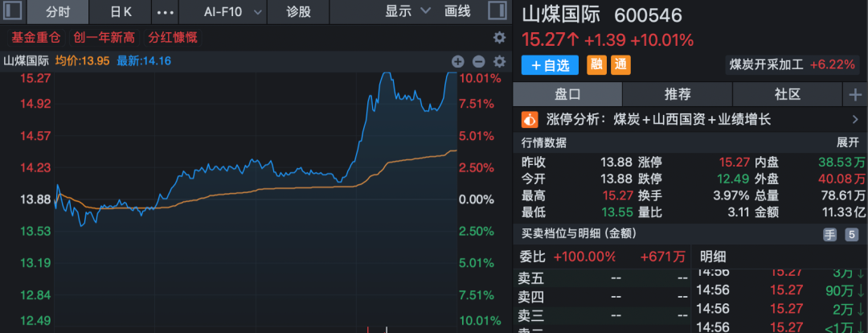Screen dimensions: 868x333
Task: Click the stock name 山煤国际 header
Action: click(x=561, y=15)
